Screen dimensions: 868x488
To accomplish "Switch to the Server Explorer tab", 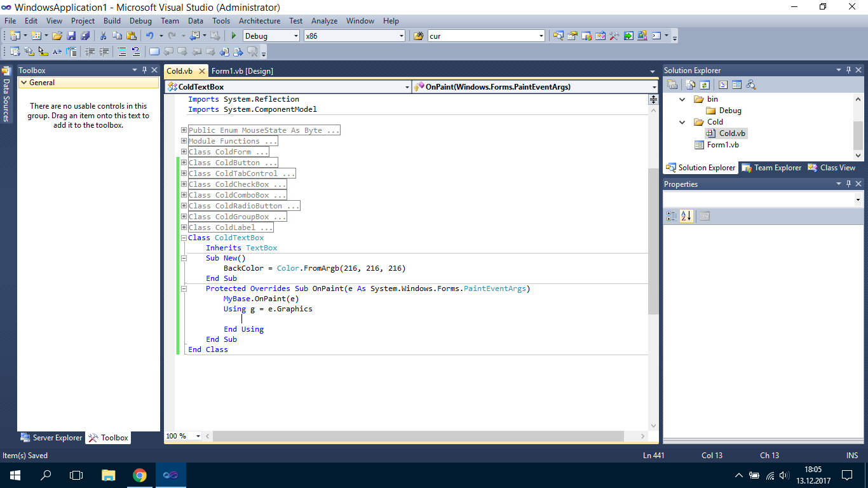I will tap(51, 438).
